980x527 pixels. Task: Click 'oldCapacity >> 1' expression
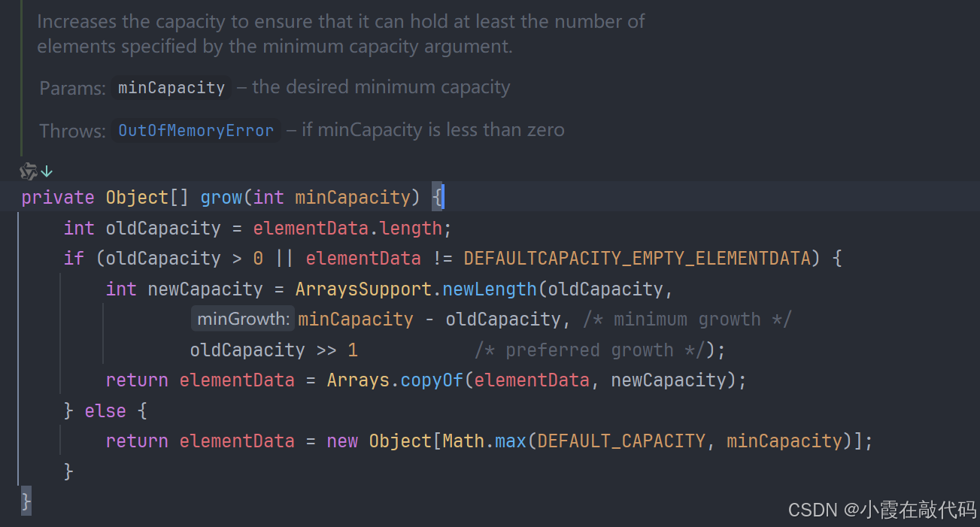pyautogui.click(x=274, y=350)
